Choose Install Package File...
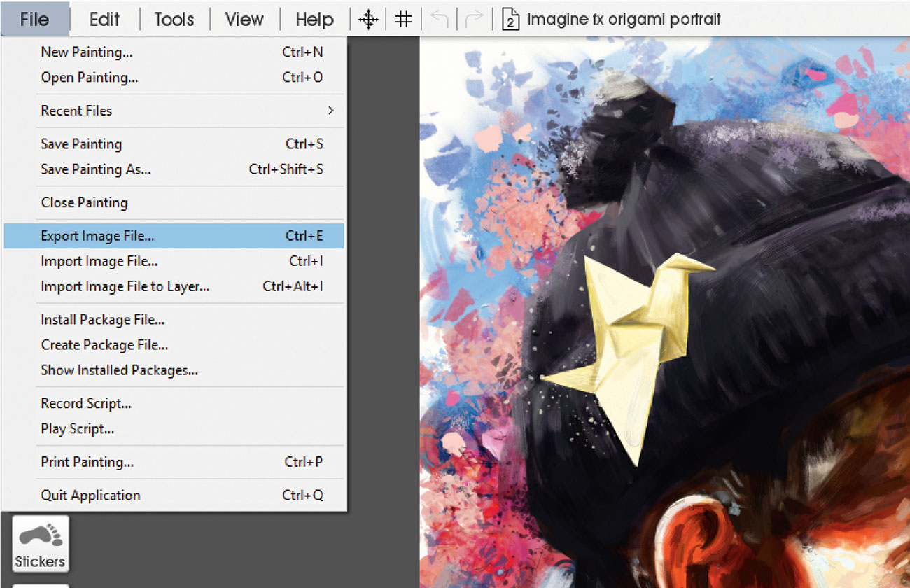Image resolution: width=910 pixels, height=588 pixels. coord(174,320)
